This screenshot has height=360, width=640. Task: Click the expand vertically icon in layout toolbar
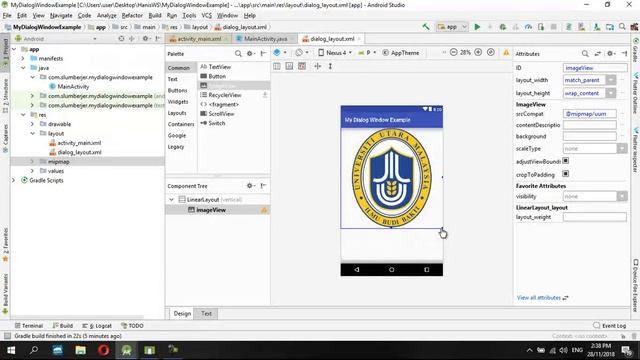pos(330,66)
